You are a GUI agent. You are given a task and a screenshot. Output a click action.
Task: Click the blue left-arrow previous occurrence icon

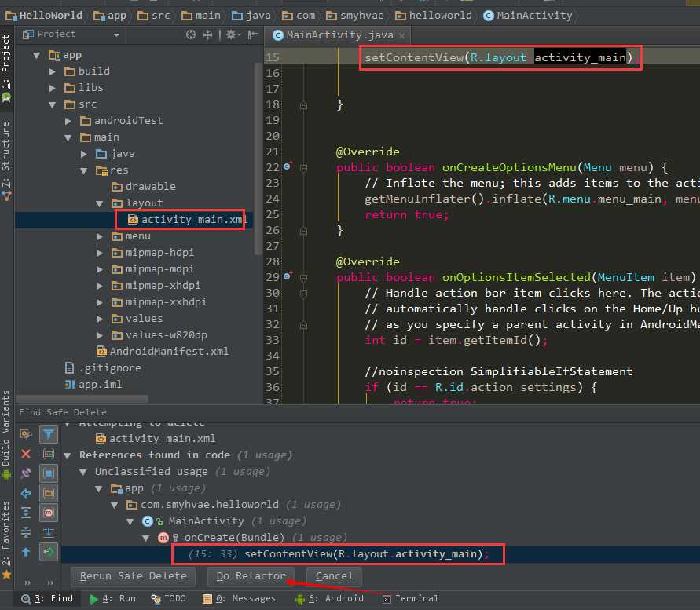[26, 493]
